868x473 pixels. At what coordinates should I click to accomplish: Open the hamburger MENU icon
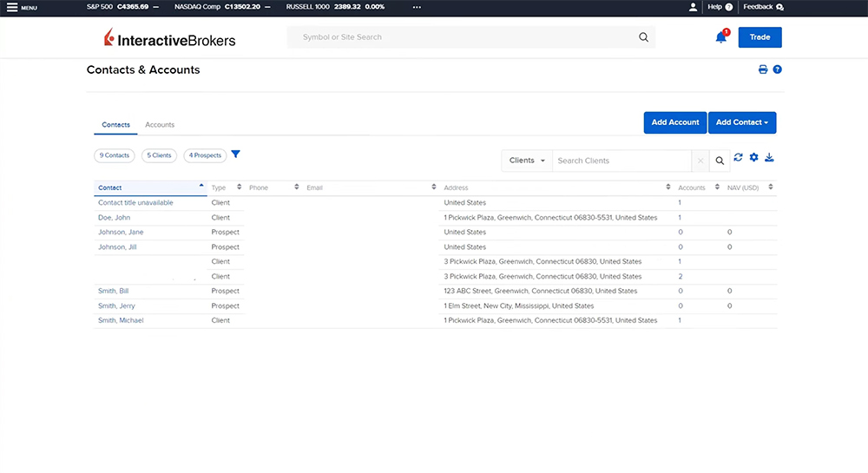12,7
